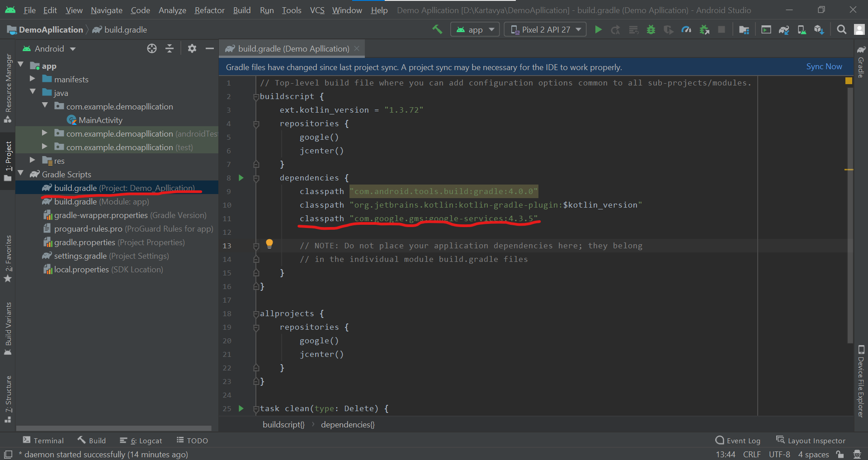Viewport: 868px width, 460px height.
Task: Open the Pixel 2 API 27 device dropdown
Action: coord(545,29)
